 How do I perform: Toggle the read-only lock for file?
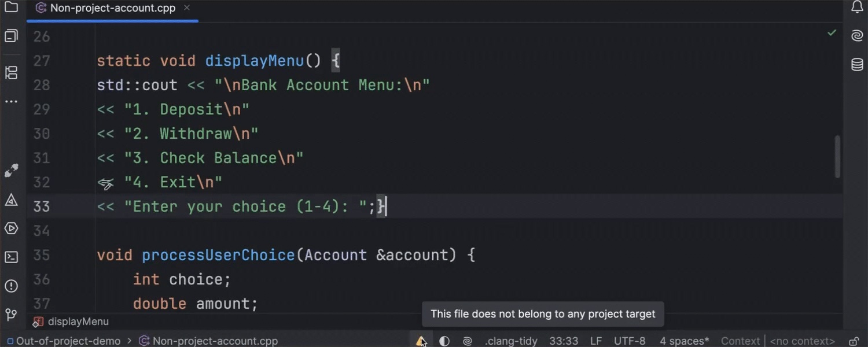point(854,341)
